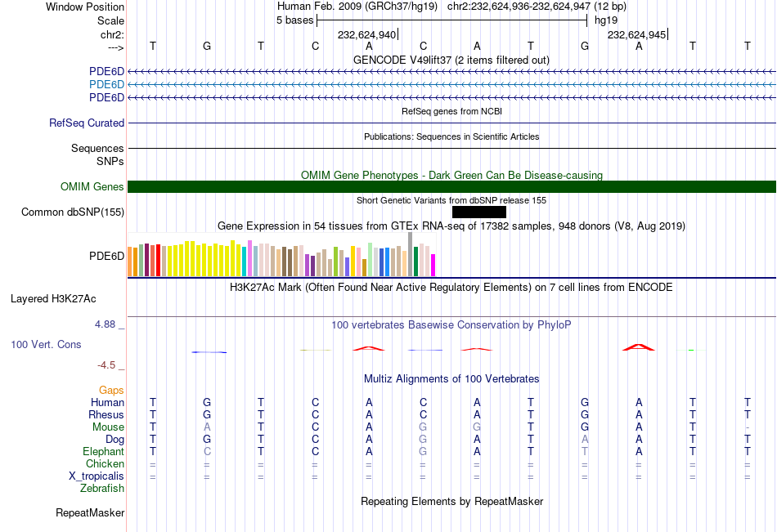Click the gray A in the Mouse row
The width and height of the screenshot is (777, 532).
pos(207,427)
